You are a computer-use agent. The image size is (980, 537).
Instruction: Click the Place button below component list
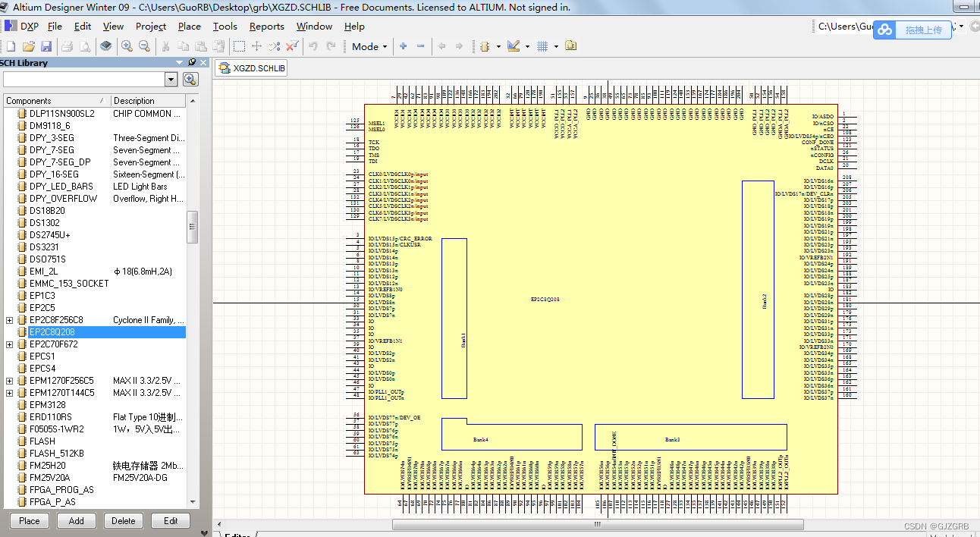29,520
